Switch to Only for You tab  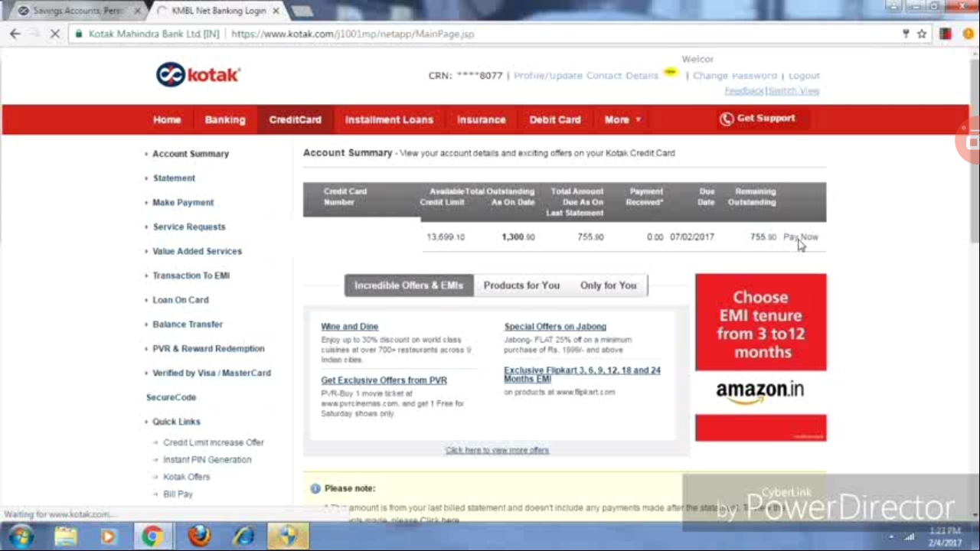[608, 285]
